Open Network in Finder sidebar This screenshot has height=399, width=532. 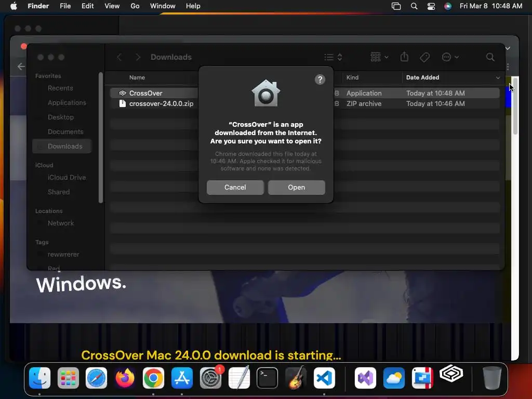click(60, 223)
